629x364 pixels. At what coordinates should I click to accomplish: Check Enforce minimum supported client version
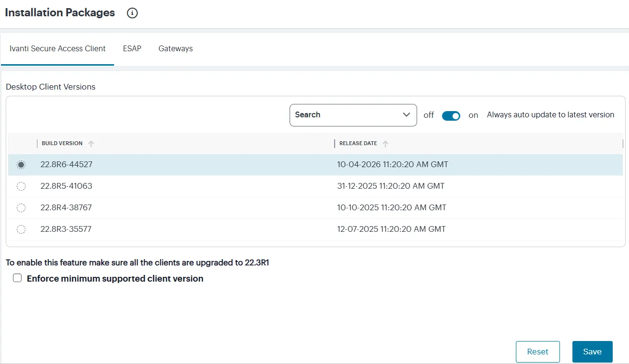click(x=18, y=278)
